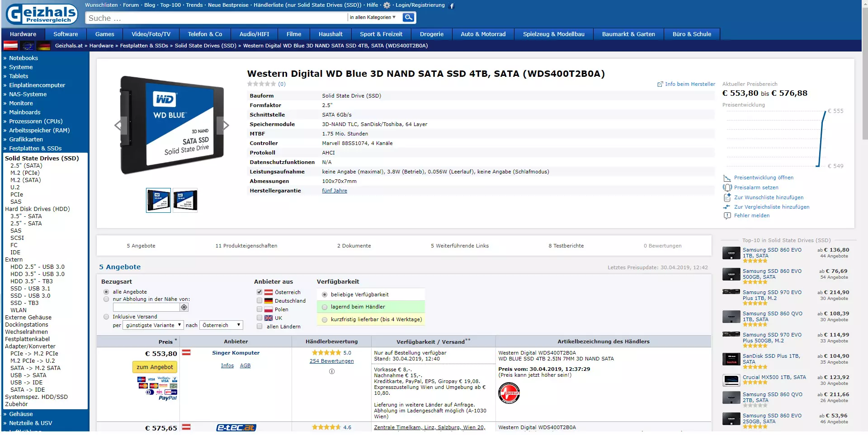Uncheck the Österreich checkbox
The width and height of the screenshot is (868, 435).
point(259,292)
